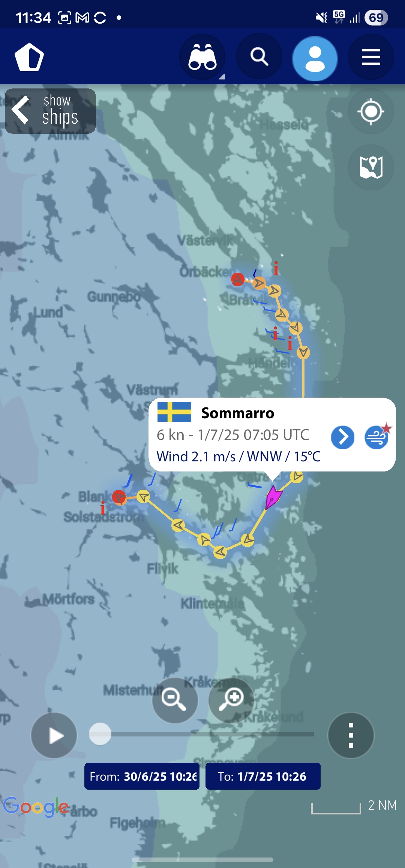Click the track timeline slider handle
Viewport: 405px width, 868px height.
(100, 734)
